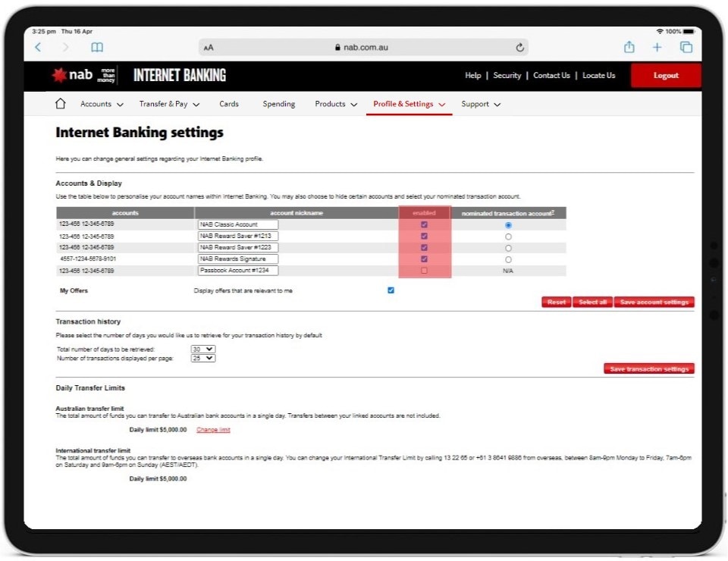The height and width of the screenshot is (561, 728).
Task: Click the Change limit link
Action: click(213, 430)
